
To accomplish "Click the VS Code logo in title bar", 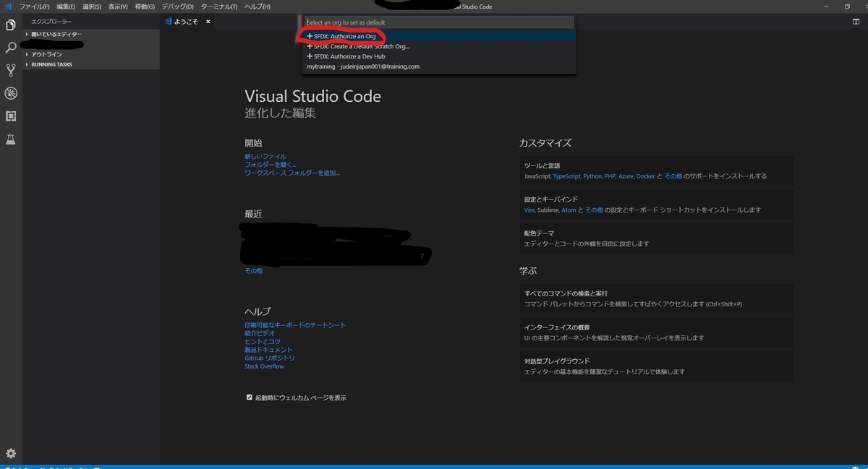I will [8, 7].
